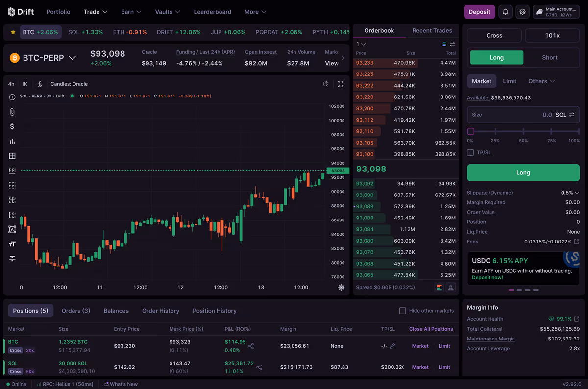This screenshot has height=389, width=588.
Task: Click the paperclip tool in chart sidebar
Action: [x=12, y=112]
